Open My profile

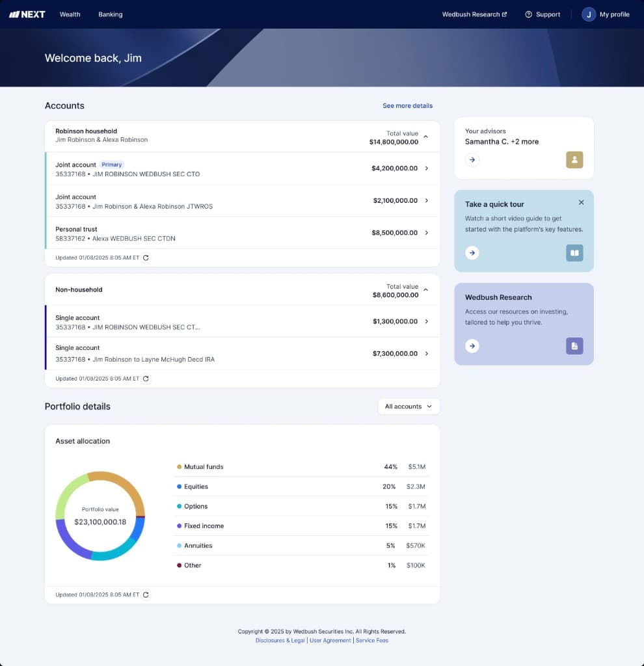point(614,14)
